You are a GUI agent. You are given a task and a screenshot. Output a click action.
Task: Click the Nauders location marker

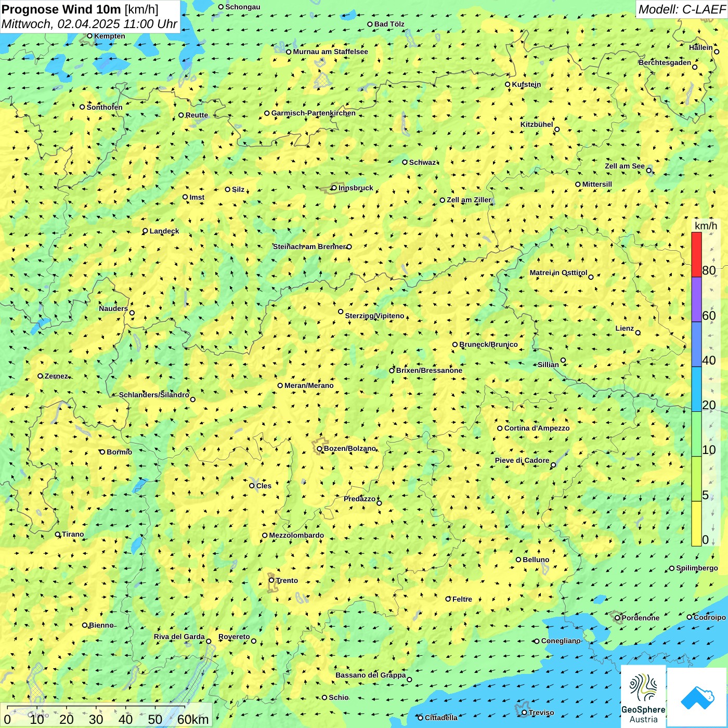[132, 313]
